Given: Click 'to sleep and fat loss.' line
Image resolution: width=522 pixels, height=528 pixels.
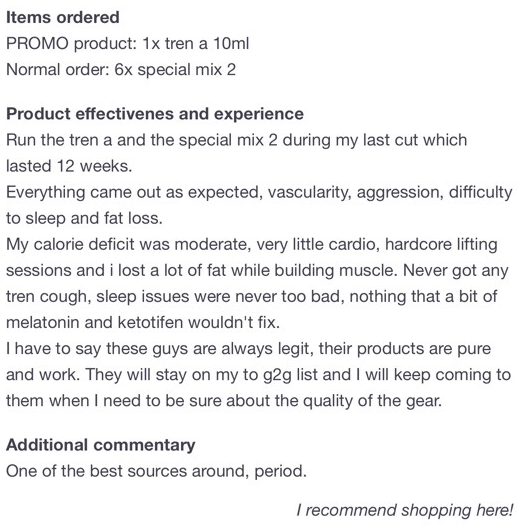Looking at the screenshot, I should coord(84,219).
